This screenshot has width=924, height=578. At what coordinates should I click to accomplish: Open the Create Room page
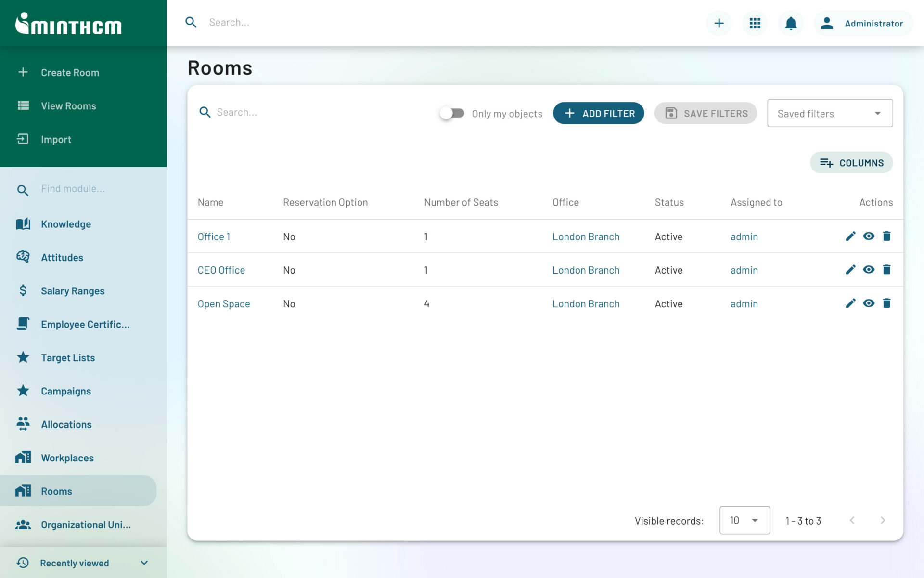pos(70,72)
